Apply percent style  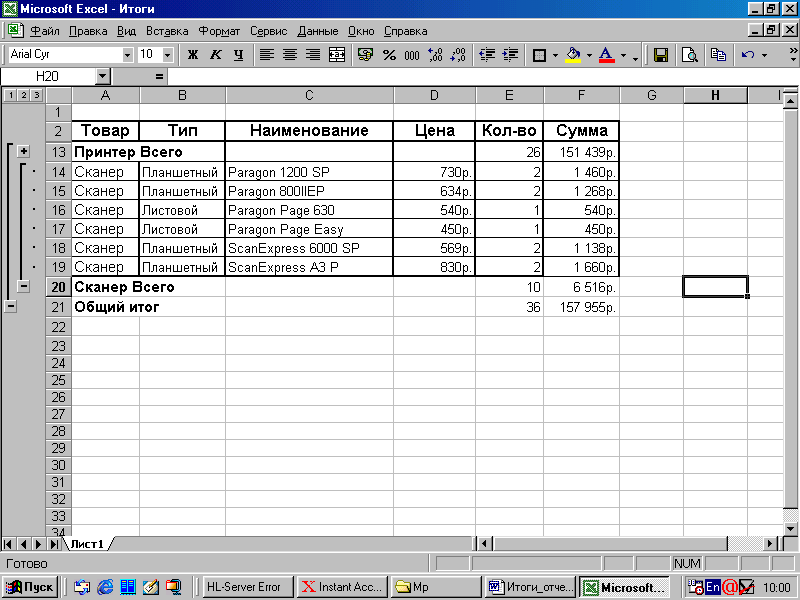click(x=389, y=55)
